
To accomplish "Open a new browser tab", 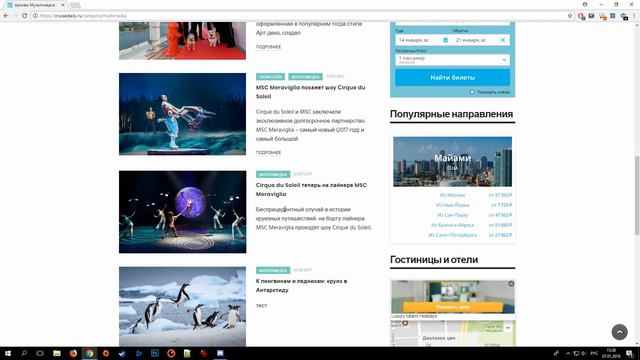I will 75,5.
